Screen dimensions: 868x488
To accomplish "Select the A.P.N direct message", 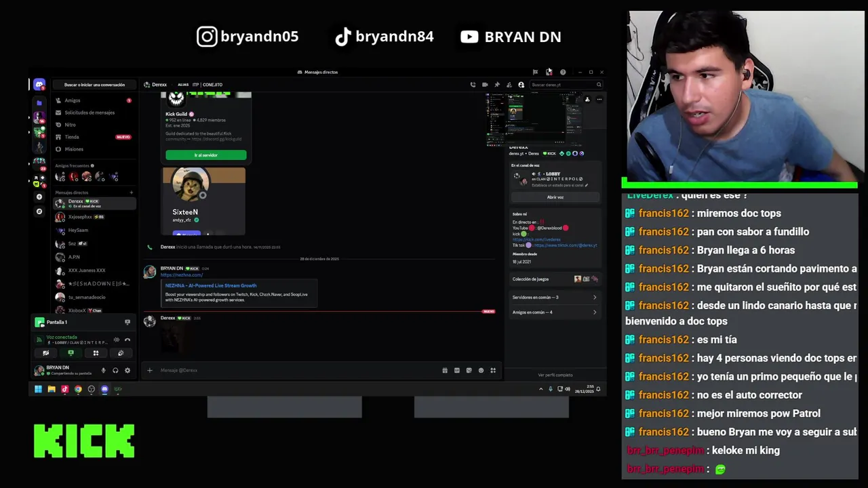I will coord(94,257).
